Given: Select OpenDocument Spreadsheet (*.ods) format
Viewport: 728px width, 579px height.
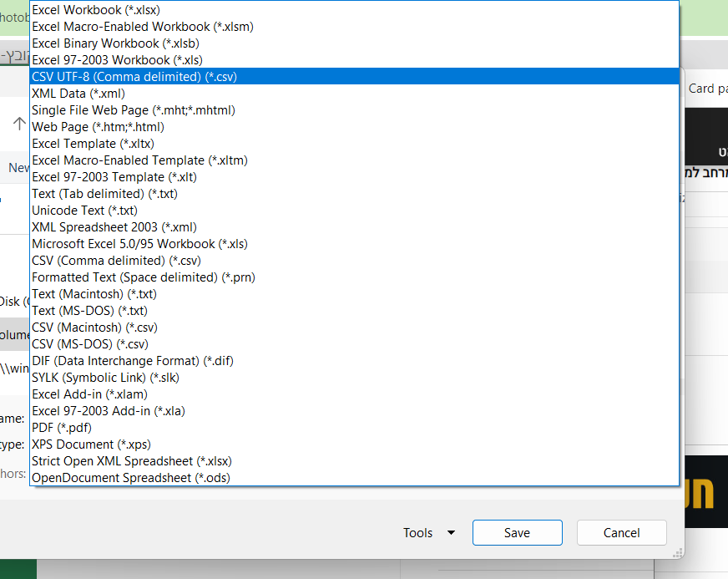Looking at the screenshot, I should (130, 478).
